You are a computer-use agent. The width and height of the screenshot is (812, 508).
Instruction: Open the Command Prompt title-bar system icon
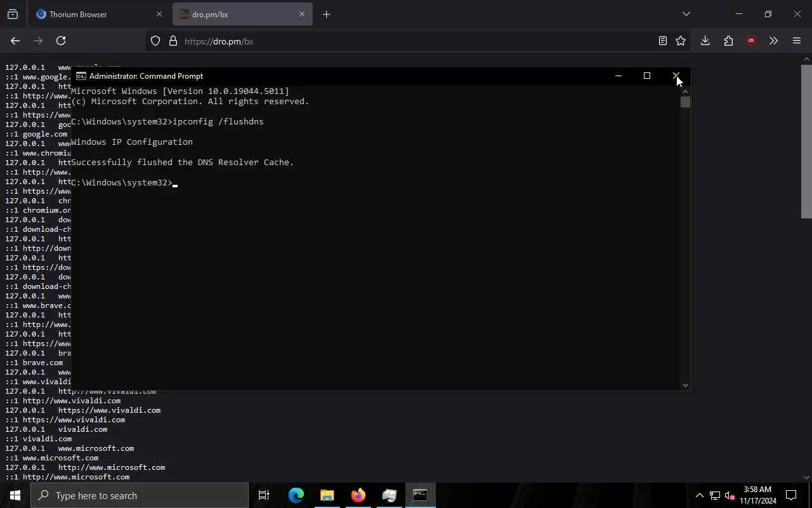pyautogui.click(x=81, y=76)
